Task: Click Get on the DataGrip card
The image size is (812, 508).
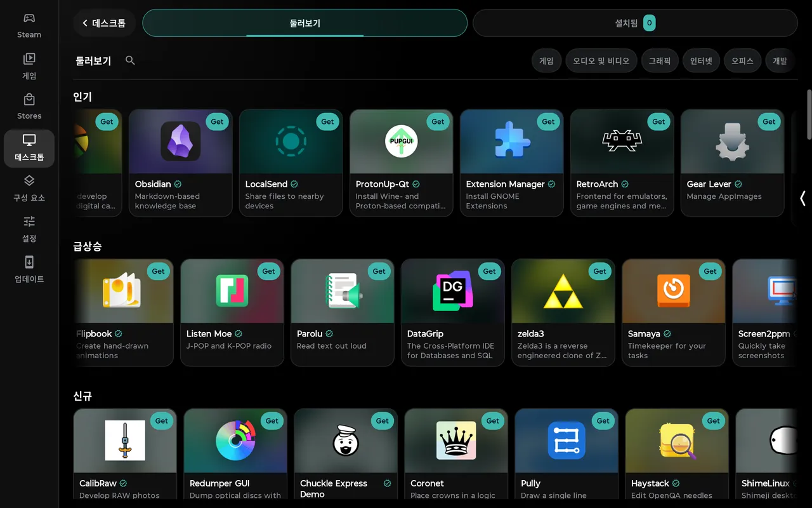Action: [x=489, y=271]
